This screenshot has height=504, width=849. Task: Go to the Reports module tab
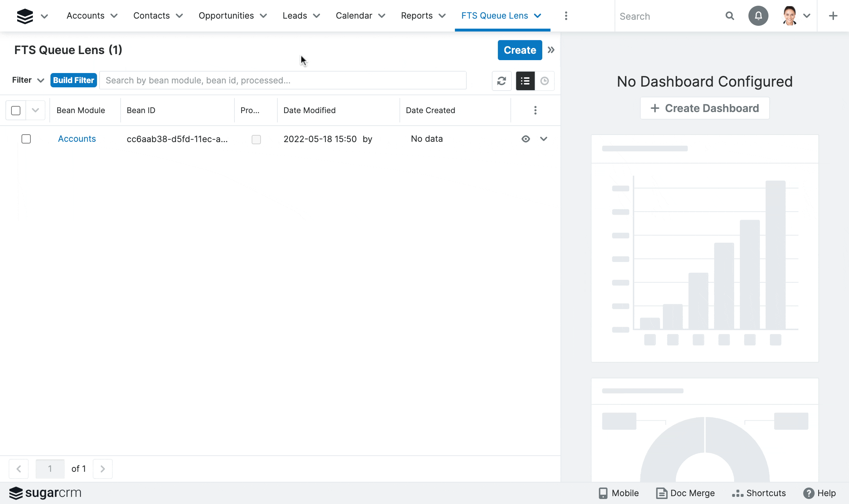(x=417, y=16)
